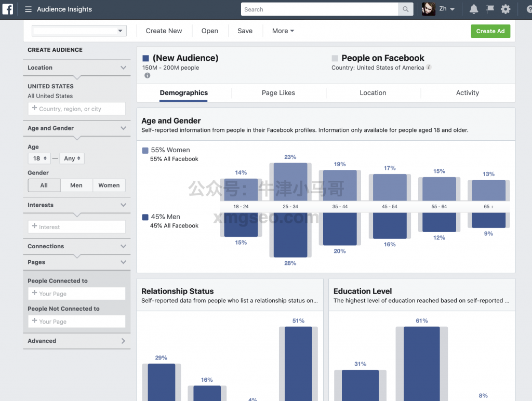
Task: Toggle the New Audience blue square
Action: click(x=146, y=58)
